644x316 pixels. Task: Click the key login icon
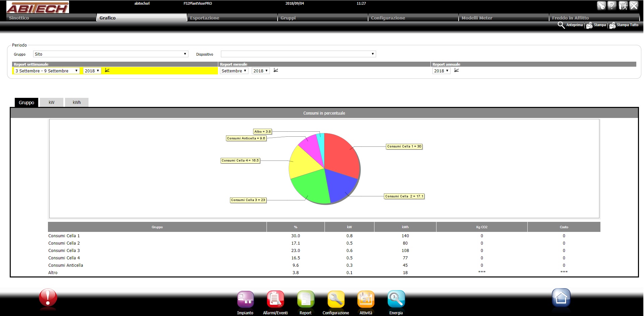click(x=601, y=6)
